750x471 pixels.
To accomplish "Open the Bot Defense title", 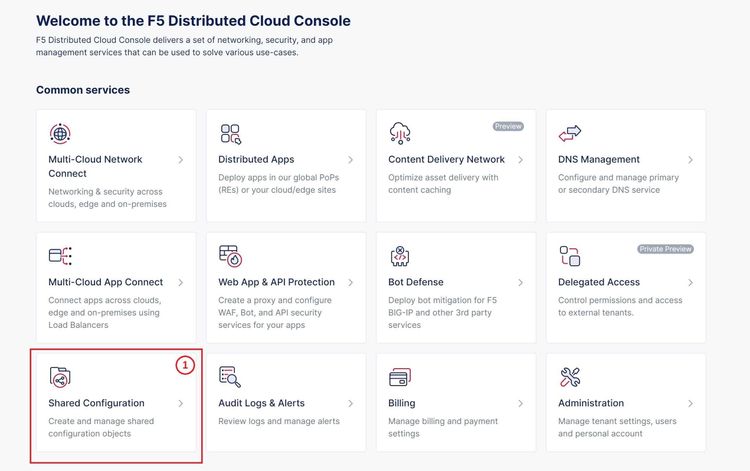I will click(416, 282).
